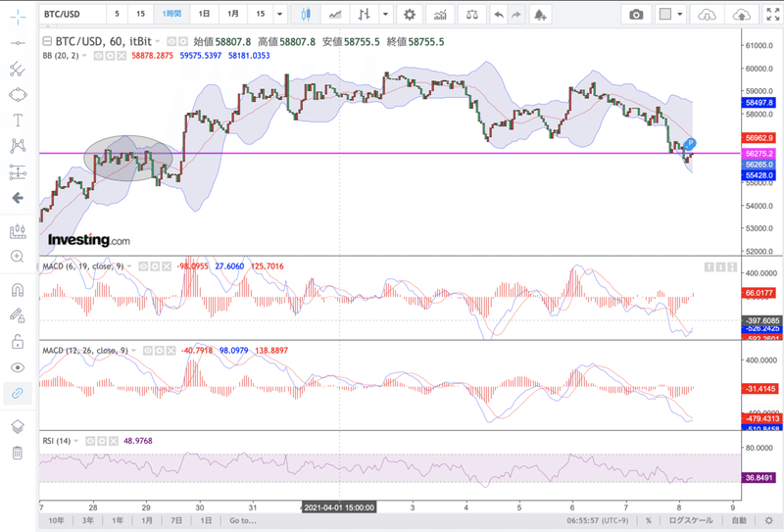This screenshot has width=784, height=532.
Task: Select the 5 minute interval
Action: [117, 15]
